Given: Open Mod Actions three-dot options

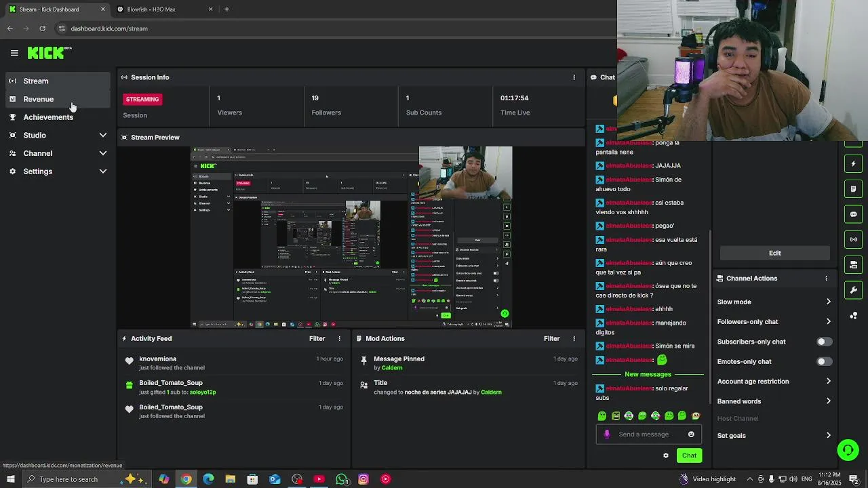Looking at the screenshot, I should [574, 338].
